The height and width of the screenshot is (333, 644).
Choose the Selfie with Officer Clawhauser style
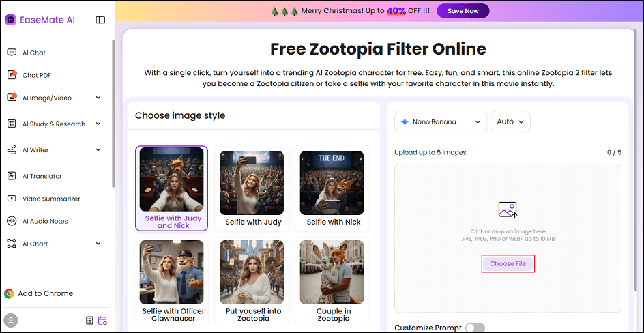pos(172,281)
